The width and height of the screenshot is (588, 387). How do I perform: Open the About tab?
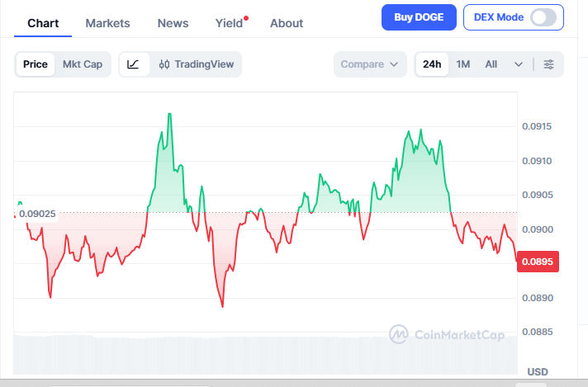click(287, 23)
